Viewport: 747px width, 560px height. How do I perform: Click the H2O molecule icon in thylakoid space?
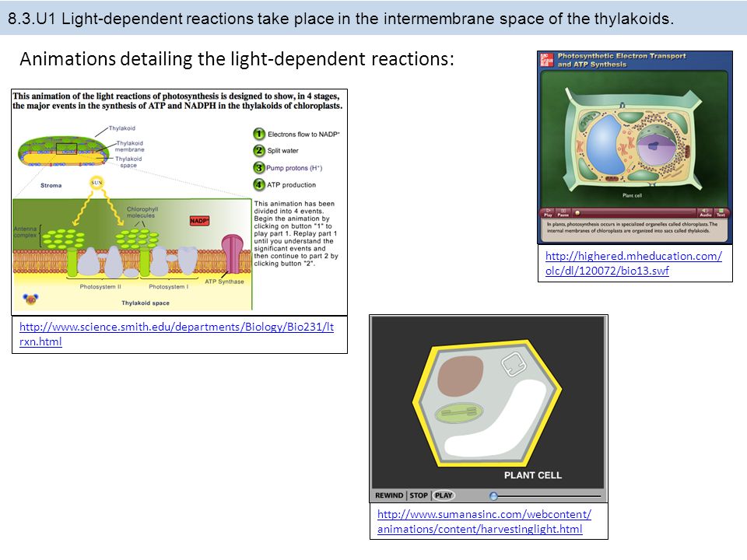[30, 299]
